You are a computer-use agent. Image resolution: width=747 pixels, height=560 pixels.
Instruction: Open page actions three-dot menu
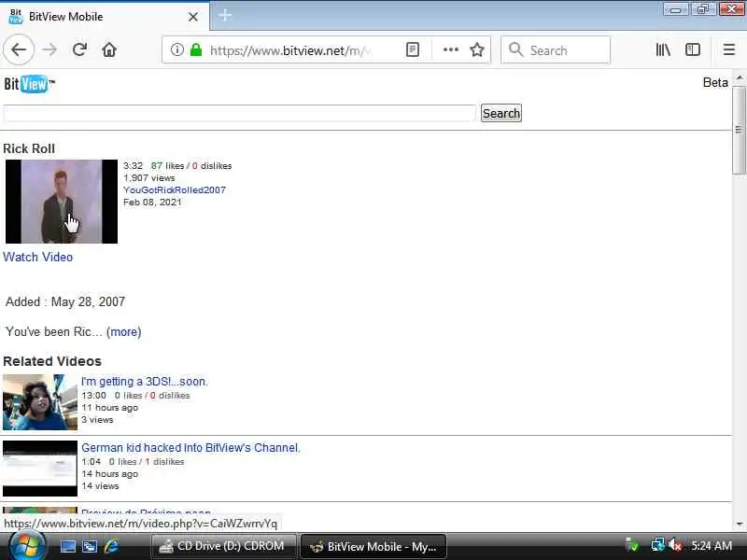tap(450, 49)
